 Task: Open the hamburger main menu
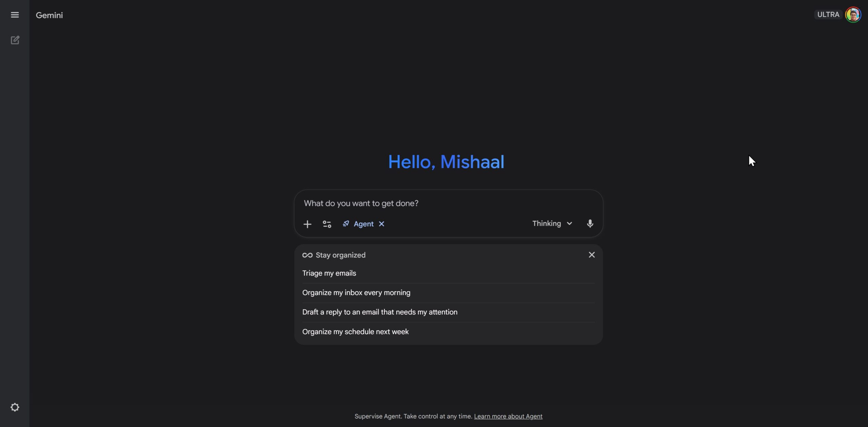coord(15,15)
